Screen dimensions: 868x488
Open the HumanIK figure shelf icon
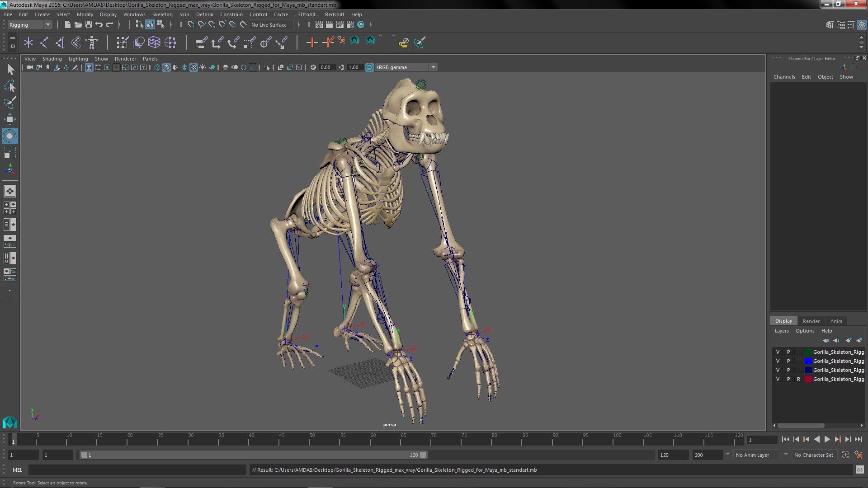[92, 42]
